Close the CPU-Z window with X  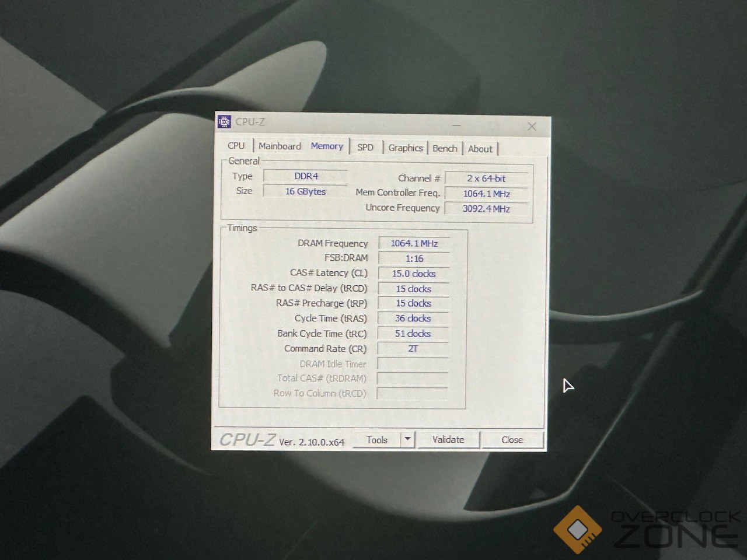pos(532,126)
